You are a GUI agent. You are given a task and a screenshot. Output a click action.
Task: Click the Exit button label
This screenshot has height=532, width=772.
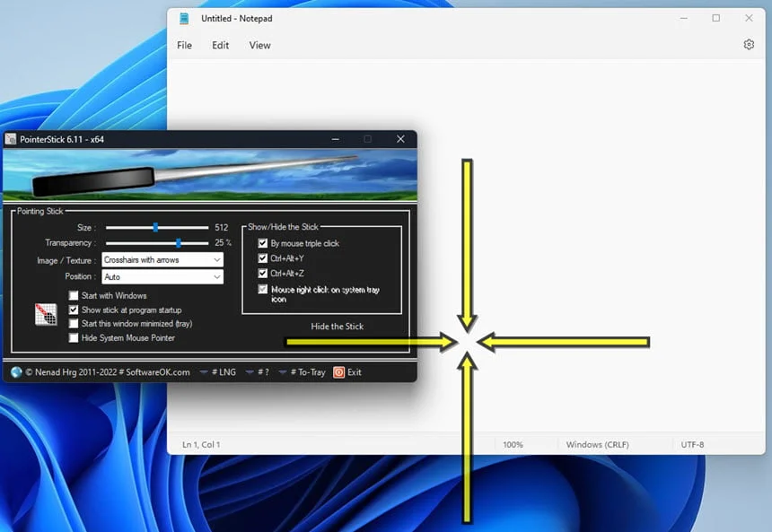click(x=355, y=372)
